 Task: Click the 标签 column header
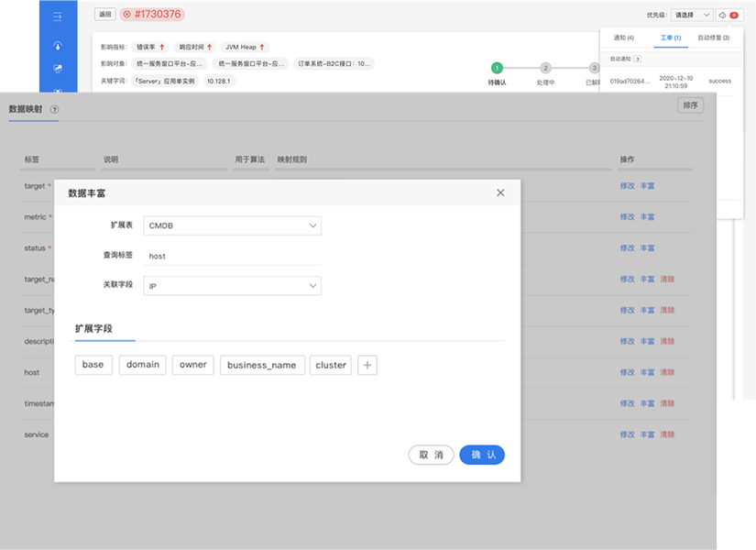tap(32, 159)
